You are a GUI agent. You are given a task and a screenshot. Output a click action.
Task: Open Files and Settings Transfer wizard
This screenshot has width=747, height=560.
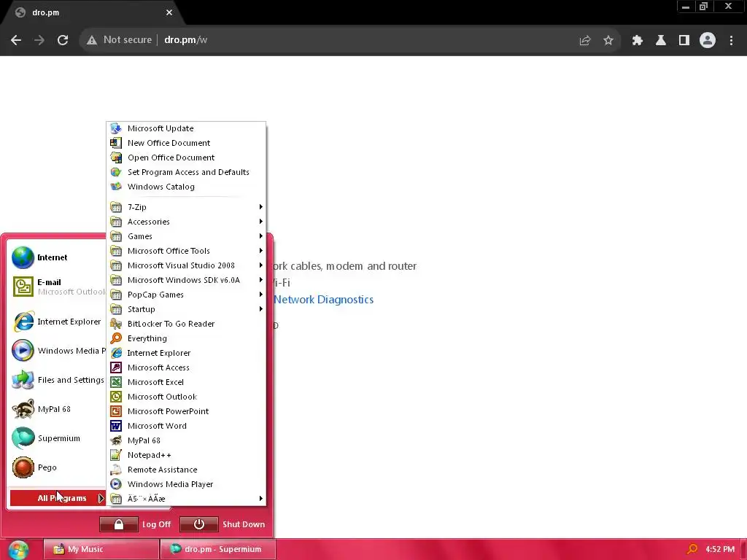[57, 380]
